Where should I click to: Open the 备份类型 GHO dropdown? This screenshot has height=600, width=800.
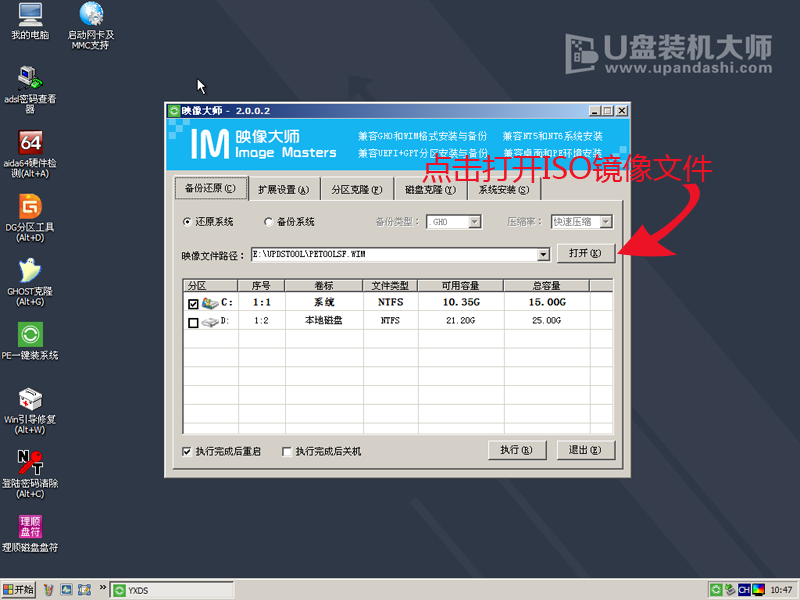[x=477, y=222]
